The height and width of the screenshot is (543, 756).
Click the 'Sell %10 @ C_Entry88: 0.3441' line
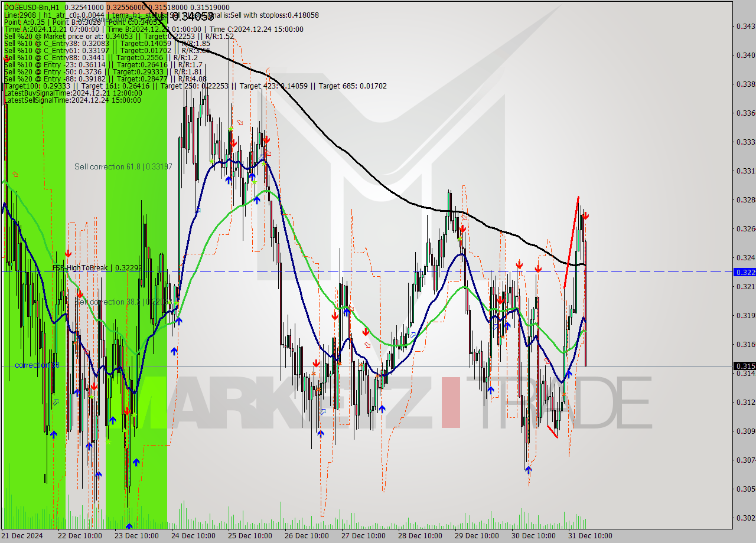[x=101, y=58]
